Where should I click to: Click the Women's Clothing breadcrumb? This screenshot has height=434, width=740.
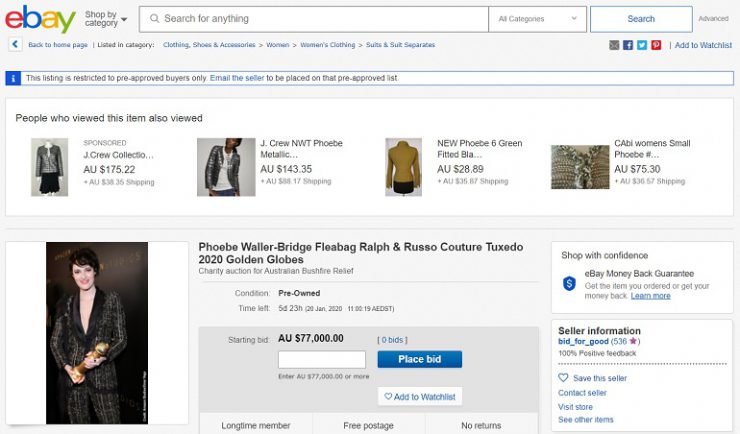[x=327, y=45]
